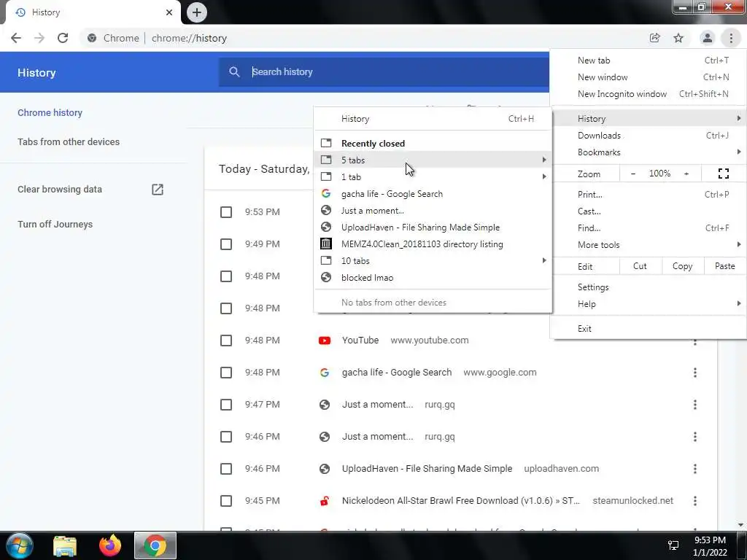Click Paste button in Edit row
The width and height of the screenshot is (747, 560).
click(x=724, y=266)
